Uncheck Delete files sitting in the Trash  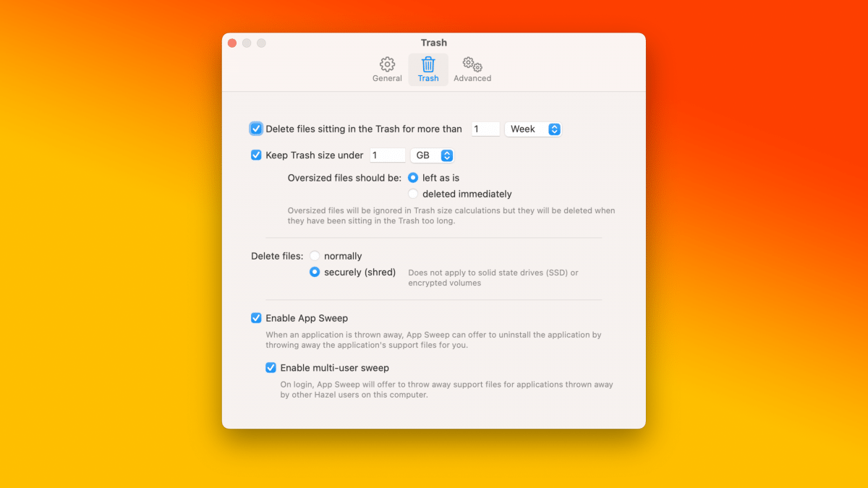pos(256,129)
